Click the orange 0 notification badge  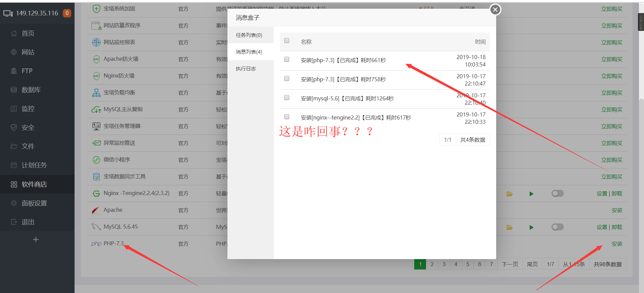67,13
